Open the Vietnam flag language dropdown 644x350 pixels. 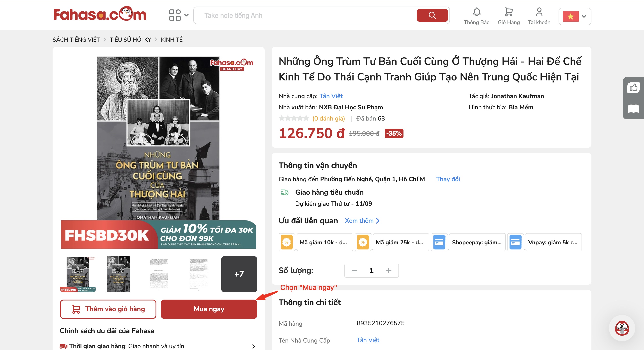575,16
